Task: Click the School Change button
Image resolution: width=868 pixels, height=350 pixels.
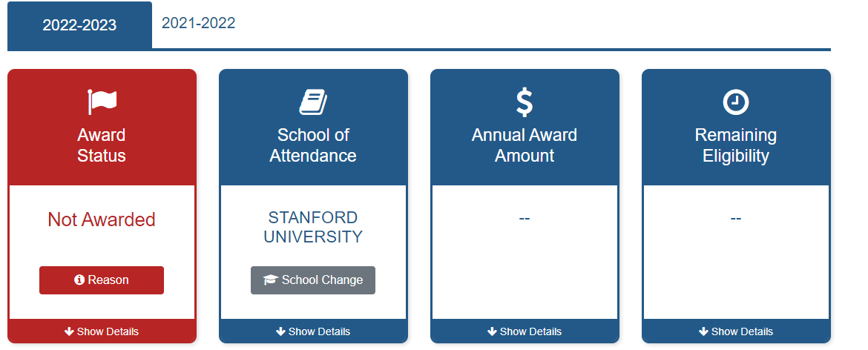Action: [313, 280]
